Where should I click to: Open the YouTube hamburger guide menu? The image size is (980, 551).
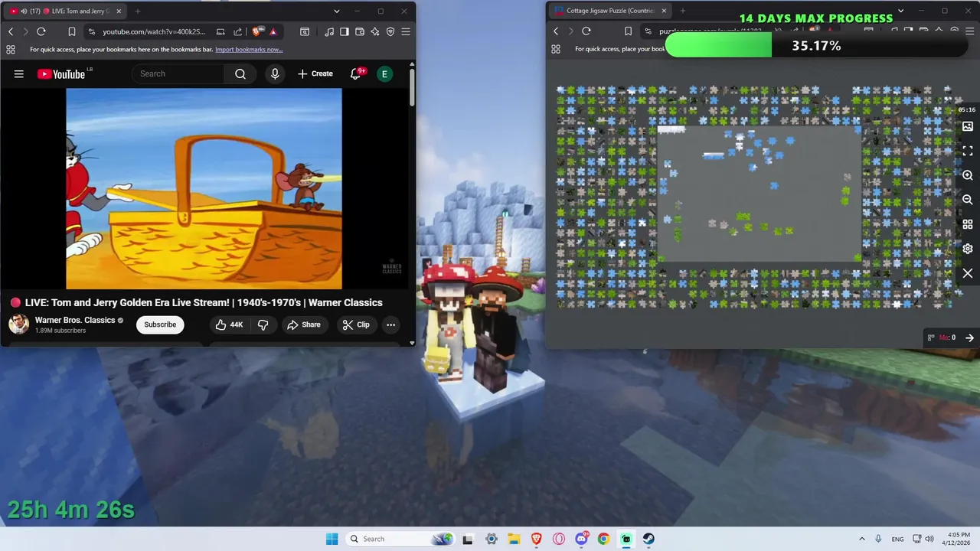coord(18,73)
